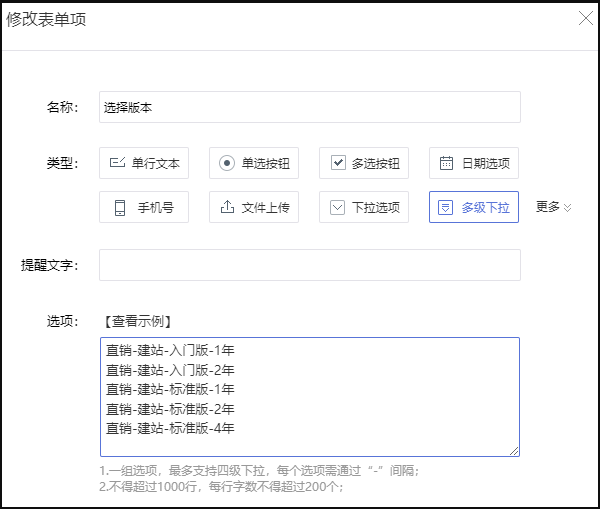Pick the 下拉选项 type
The width and height of the screenshot is (600, 509).
click(x=364, y=207)
